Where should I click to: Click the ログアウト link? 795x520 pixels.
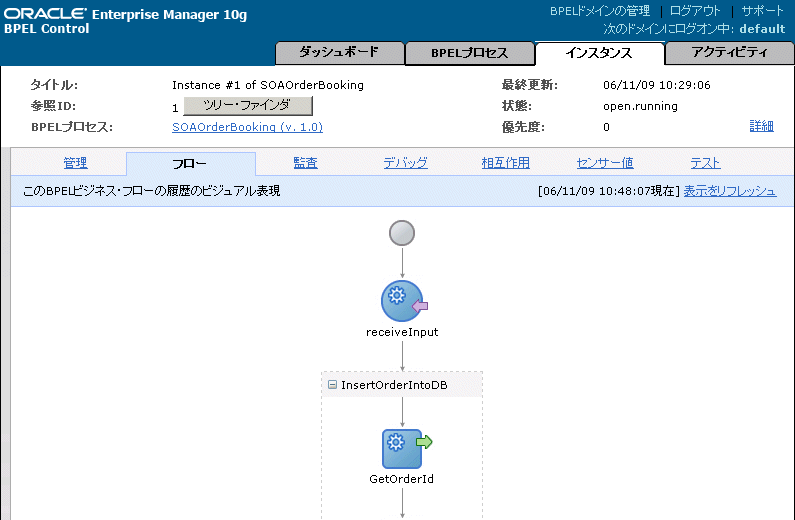[x=695, y=11]
